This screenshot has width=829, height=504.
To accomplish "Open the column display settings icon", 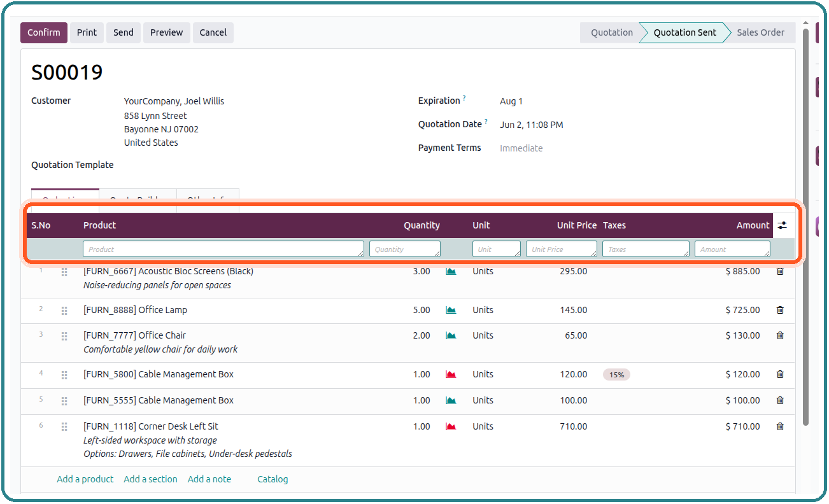I will tap(782, 225).
